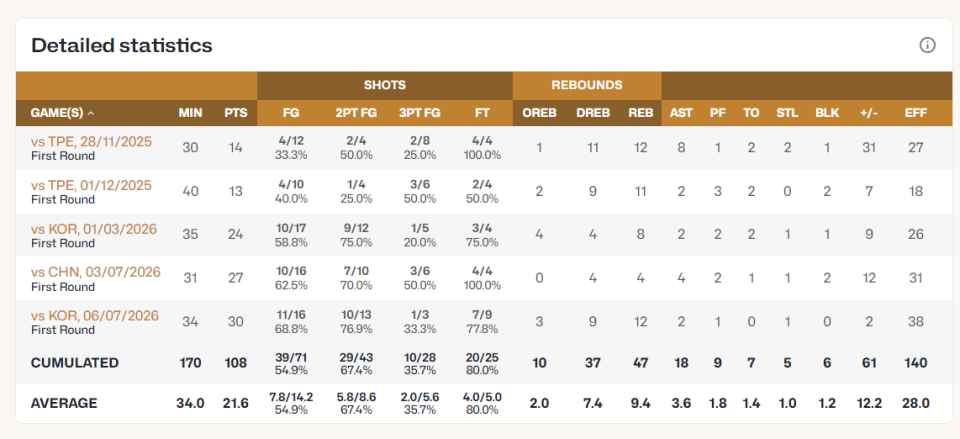Open vs CHN, 03/07/2026 game link

[96, 272]
